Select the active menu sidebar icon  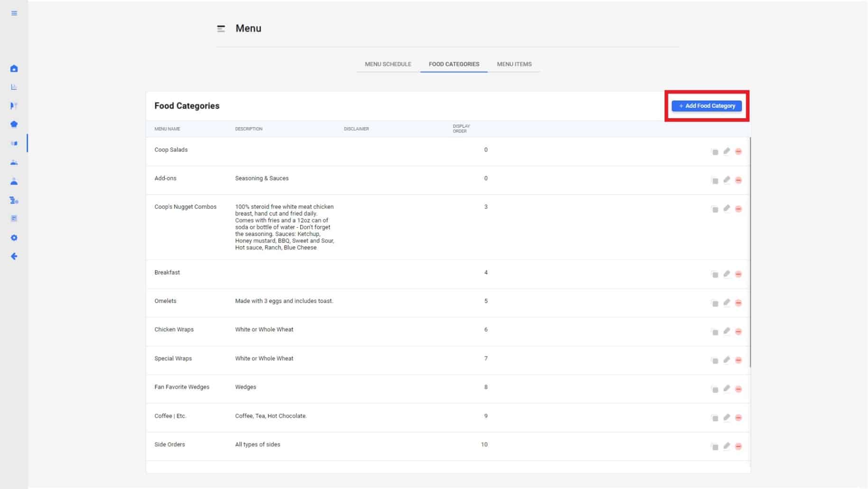[x=14, y=143]
